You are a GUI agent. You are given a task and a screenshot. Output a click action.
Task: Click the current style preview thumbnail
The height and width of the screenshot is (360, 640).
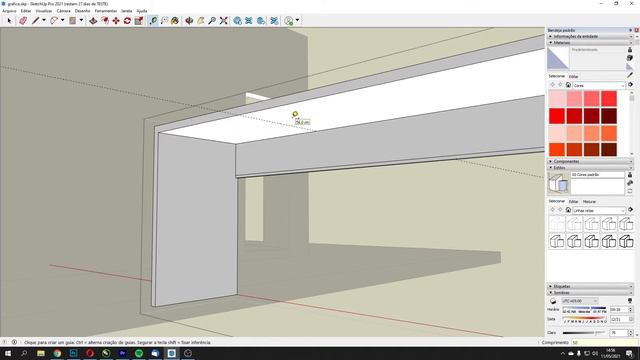coord(558,182)
